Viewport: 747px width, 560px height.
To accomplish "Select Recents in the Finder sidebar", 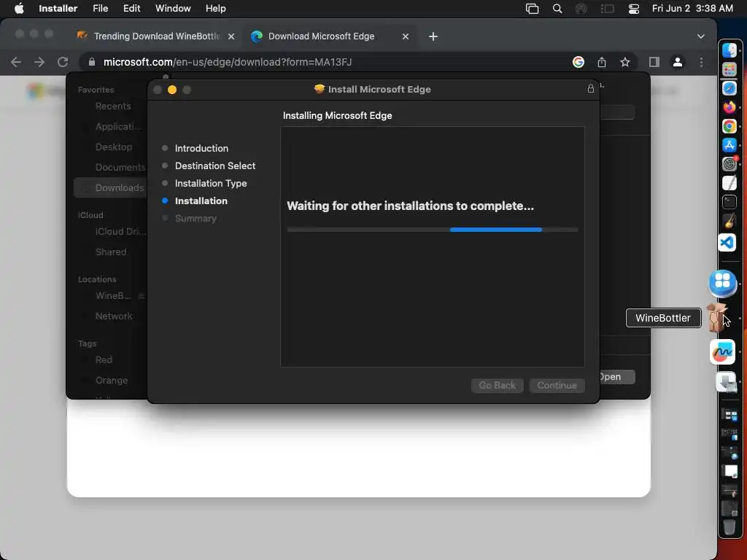I will [x=113, y=106].
